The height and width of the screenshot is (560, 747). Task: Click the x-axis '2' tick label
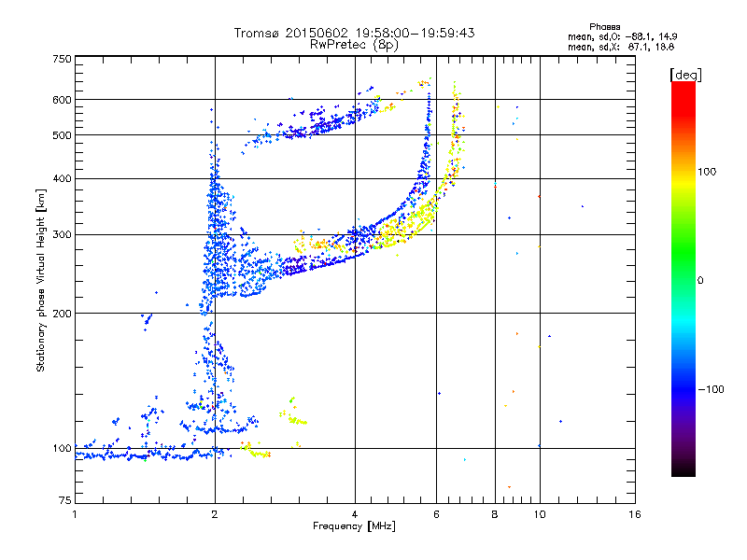(215, 514)
